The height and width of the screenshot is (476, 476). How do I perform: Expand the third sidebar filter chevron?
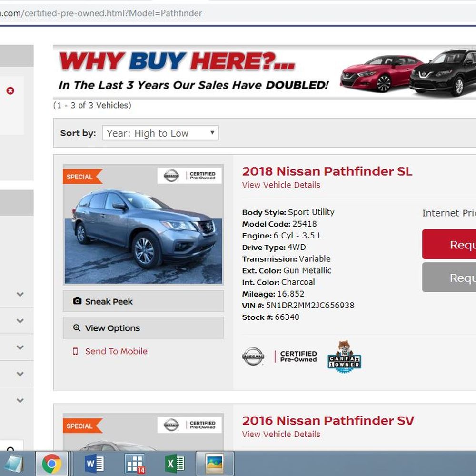tap(20, 347)
